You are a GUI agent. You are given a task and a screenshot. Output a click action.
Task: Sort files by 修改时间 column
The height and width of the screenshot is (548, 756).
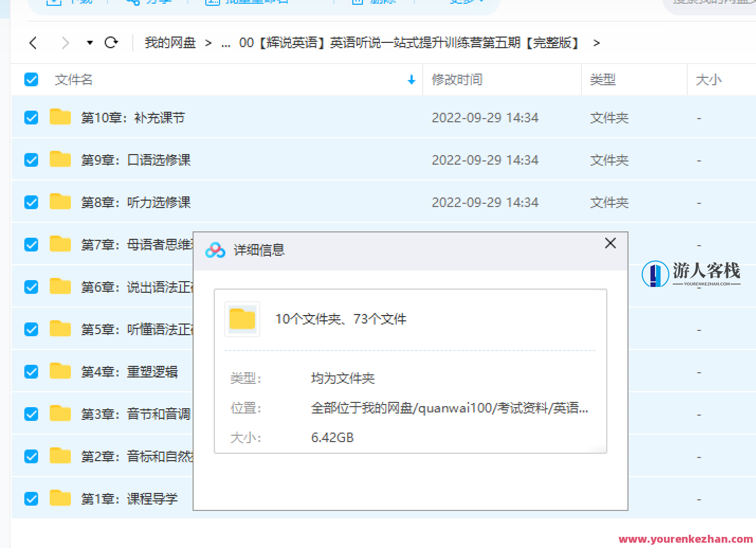(x=457, y=80)
